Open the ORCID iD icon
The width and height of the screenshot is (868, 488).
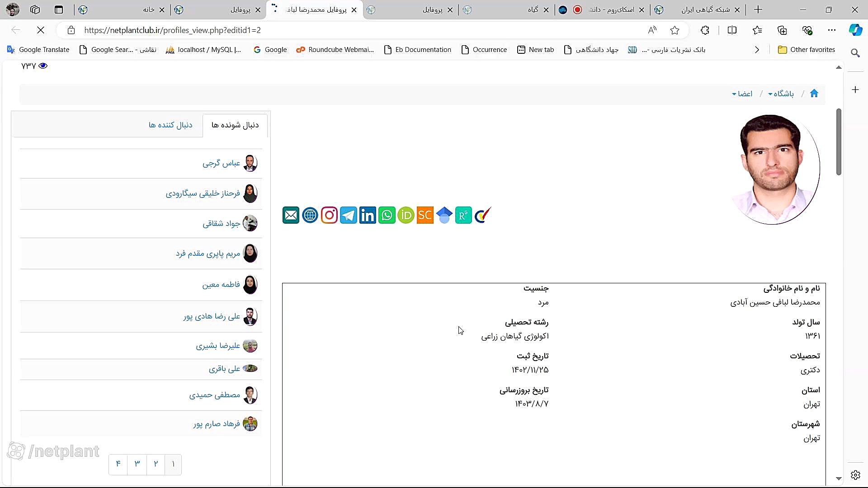(x=406, y=216)
